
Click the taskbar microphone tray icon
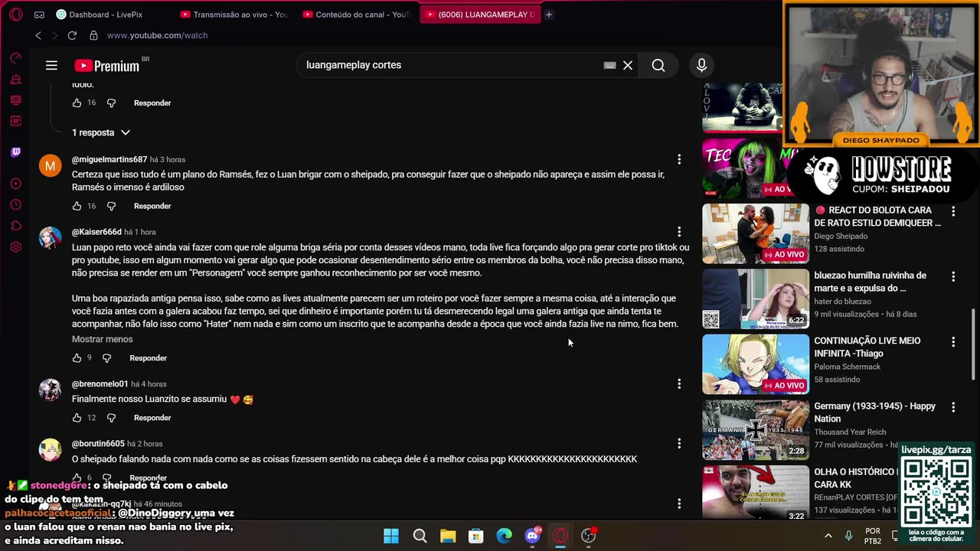click(x=848, y=536)
